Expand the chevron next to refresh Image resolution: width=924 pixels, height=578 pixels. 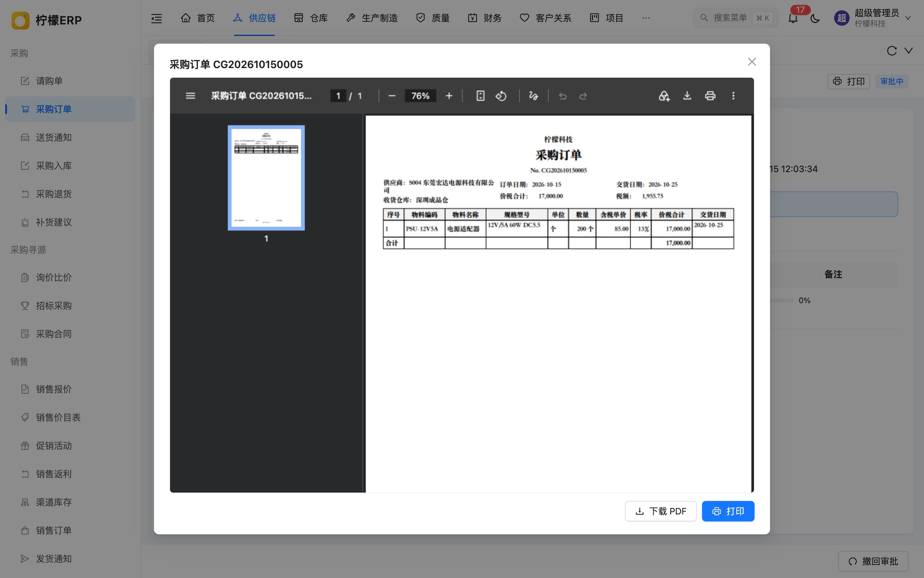click(909, 51)
